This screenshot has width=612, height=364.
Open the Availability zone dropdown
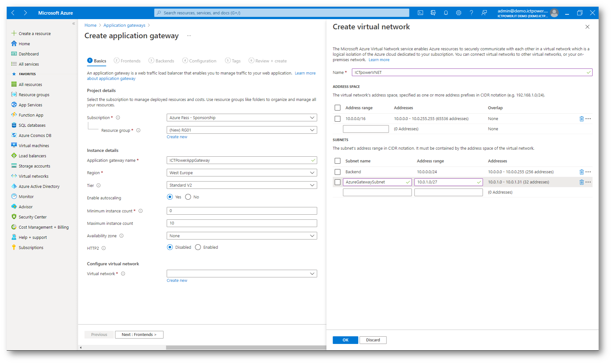pyautogui.click(x=242, y=236)
